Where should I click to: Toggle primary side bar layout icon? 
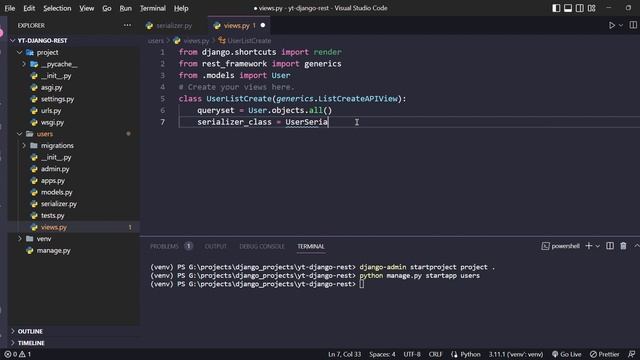coord(556,8)
